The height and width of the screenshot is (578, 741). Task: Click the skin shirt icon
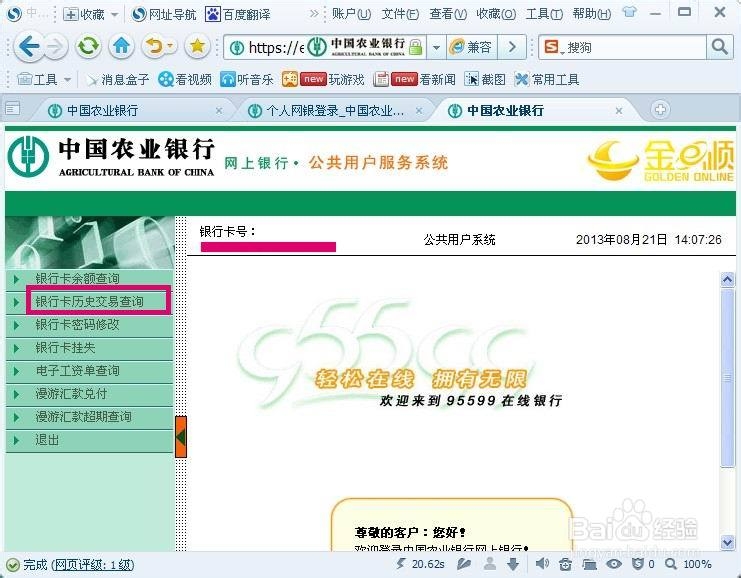[x=629, y=12]
